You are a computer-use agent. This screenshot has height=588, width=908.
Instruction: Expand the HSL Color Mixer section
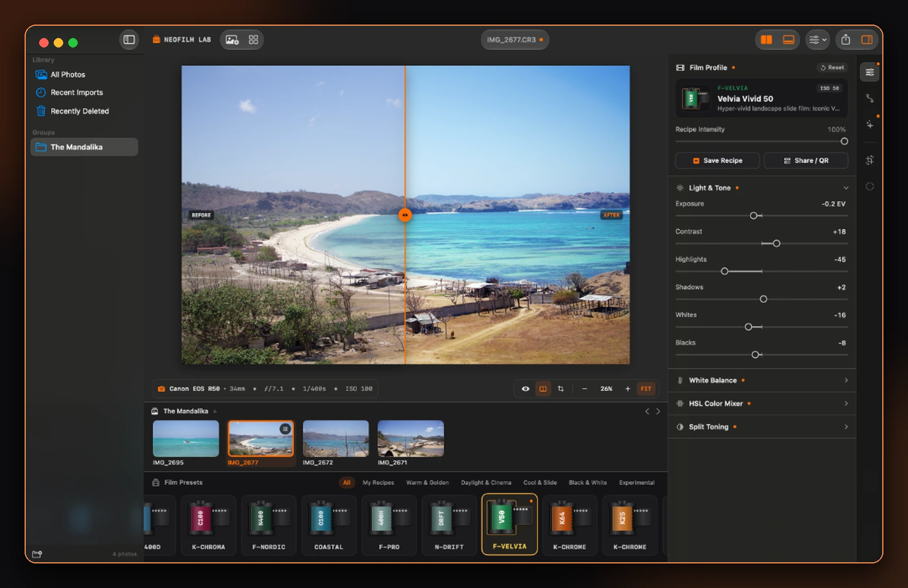click(762, 404)
